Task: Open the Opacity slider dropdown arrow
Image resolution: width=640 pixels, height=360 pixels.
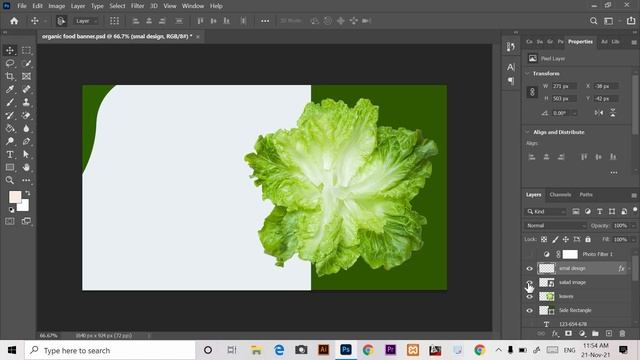Action: coord(633,225)
